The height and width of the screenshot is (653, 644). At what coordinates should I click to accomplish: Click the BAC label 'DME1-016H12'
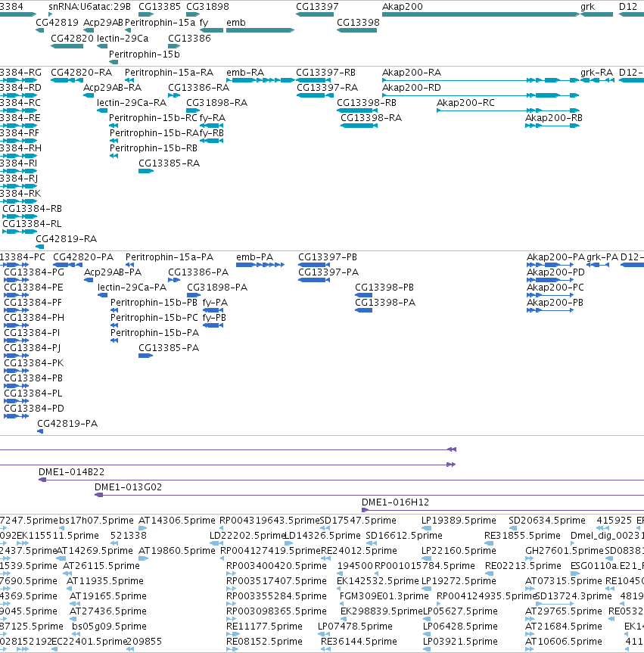point(395,502)
